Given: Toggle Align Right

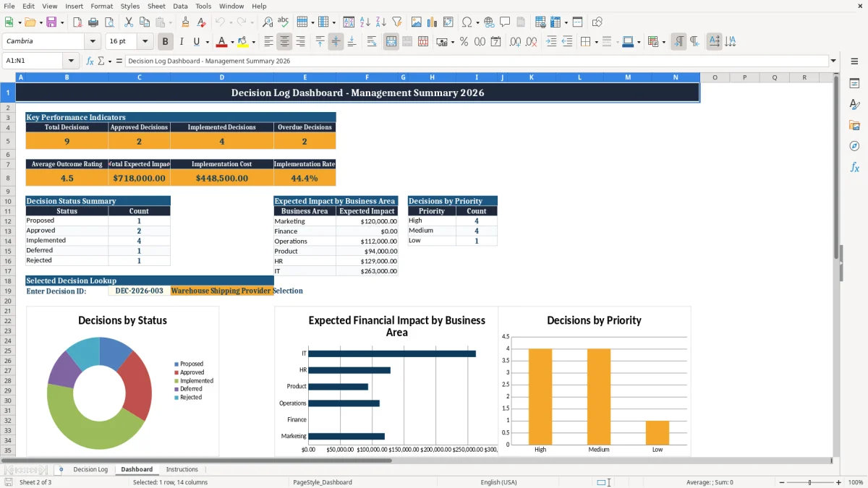Looking at the screenshot, I should point(300,42).
